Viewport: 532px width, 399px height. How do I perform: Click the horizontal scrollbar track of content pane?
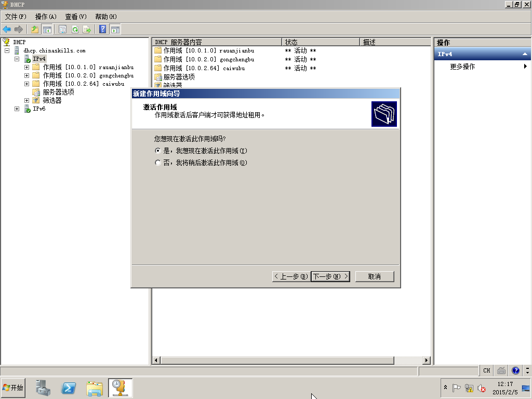408,361
